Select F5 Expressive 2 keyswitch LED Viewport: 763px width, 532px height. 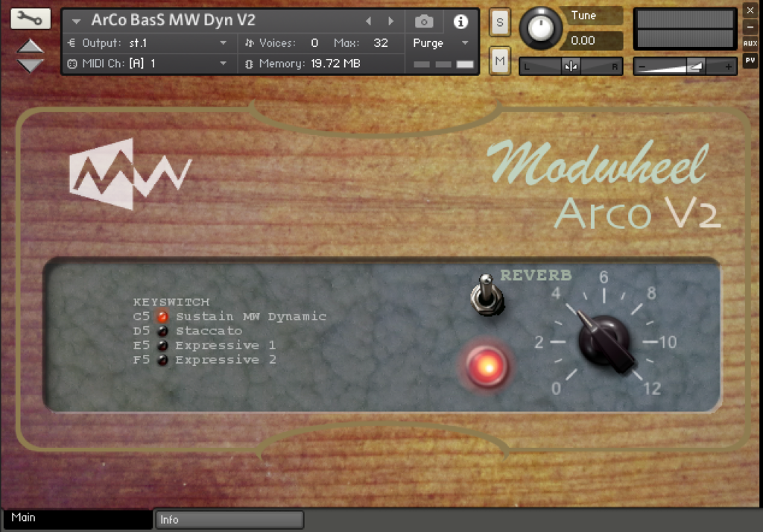tap(162, 360)
